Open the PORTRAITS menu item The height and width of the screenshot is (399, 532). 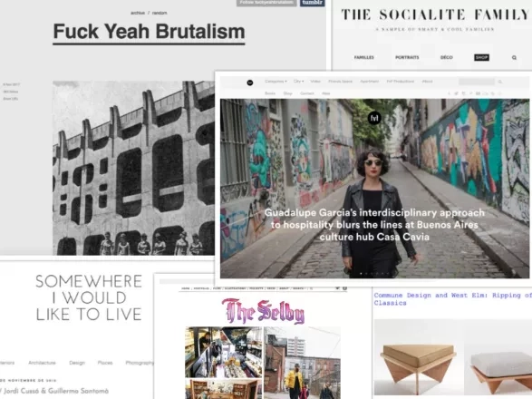pos(407,58)
